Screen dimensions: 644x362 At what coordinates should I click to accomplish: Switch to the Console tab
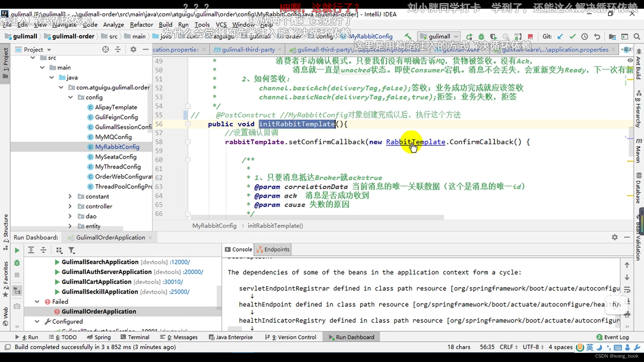click(x=238, y=249)
